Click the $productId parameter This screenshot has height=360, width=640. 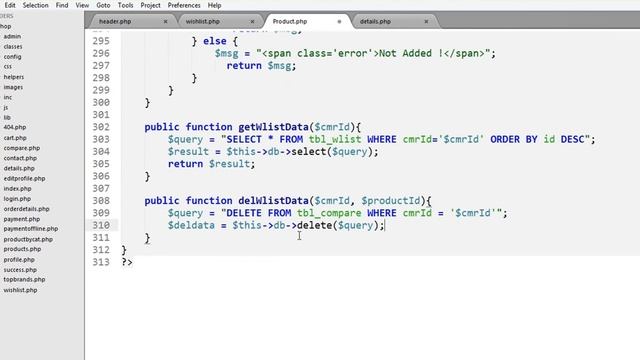click(391, 201)
